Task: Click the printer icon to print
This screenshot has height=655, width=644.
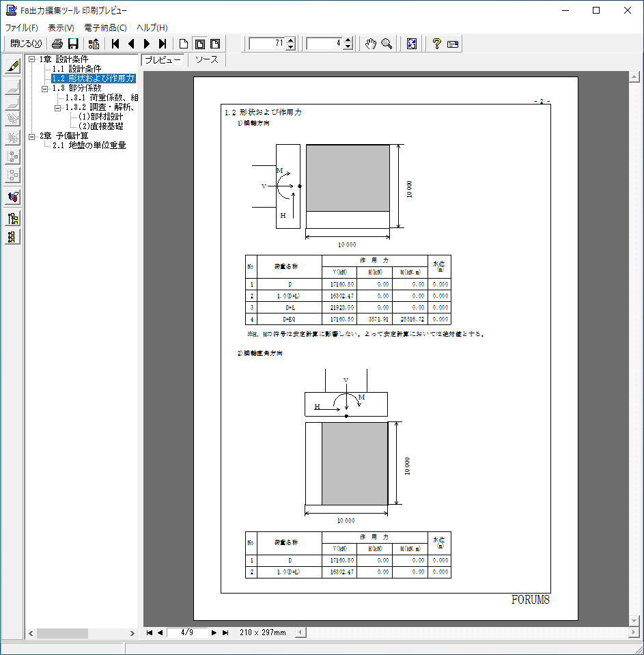Action: tap(57, 44)
